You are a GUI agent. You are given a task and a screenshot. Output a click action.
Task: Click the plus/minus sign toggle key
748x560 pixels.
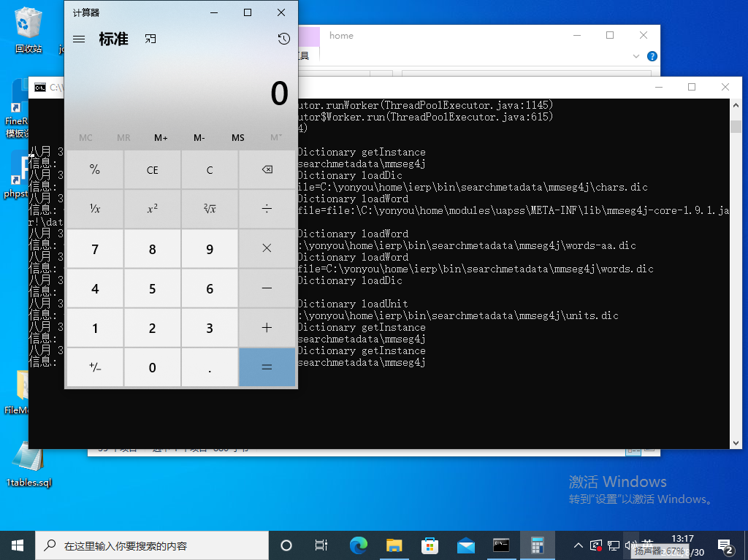pos(95,367)
